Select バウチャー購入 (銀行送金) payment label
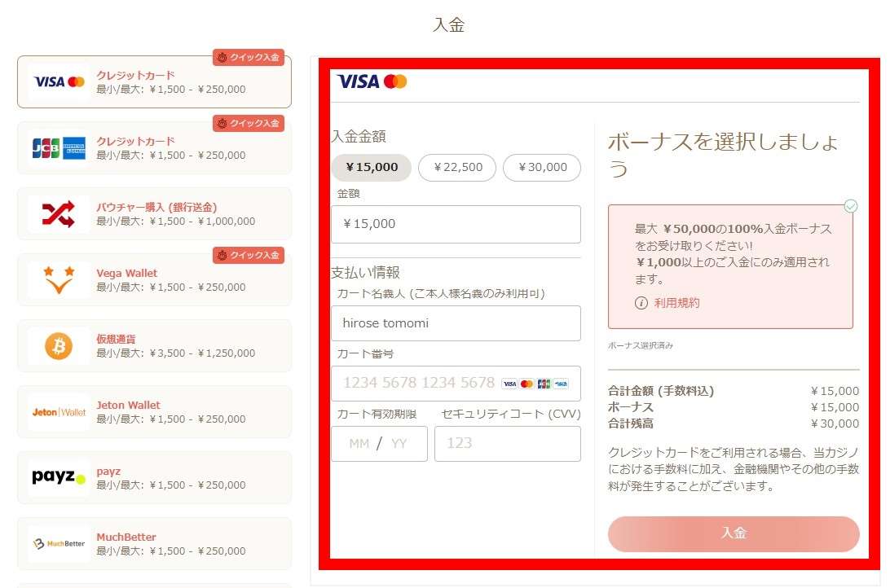The width and height of the screenshot is (890, 588). pyautogui.click(x=156, y=207)
